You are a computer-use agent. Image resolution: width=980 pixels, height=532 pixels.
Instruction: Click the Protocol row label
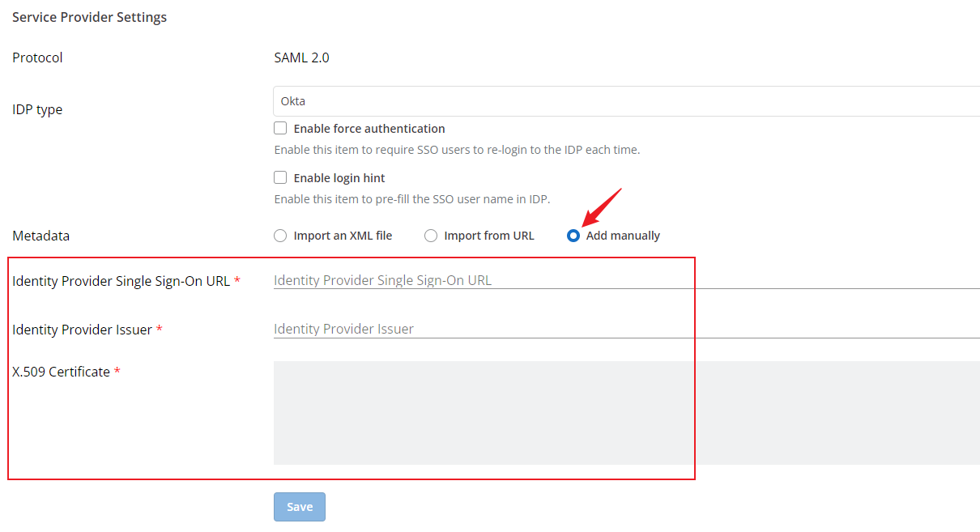pyautogui.click(x=37, y=57)
